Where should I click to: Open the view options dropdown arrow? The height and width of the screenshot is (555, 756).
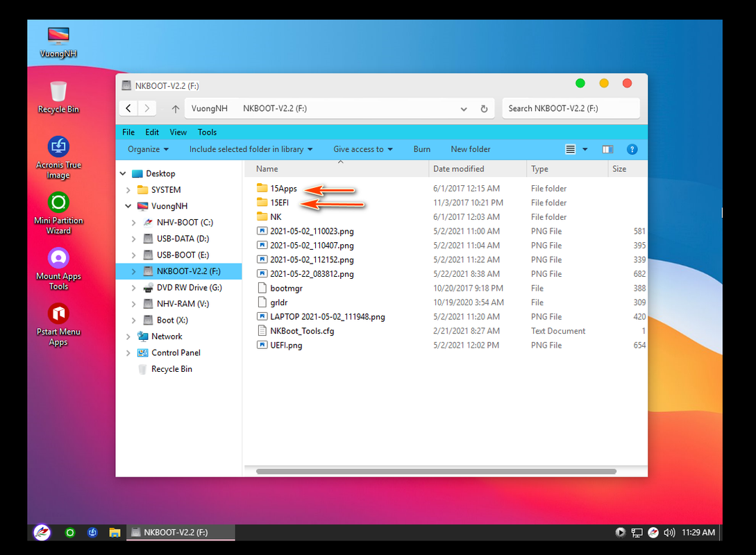click(x=585, y=149)
